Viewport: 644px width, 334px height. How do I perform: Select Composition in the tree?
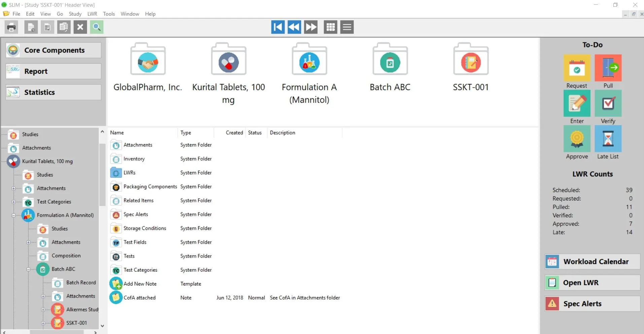(x=66, y=256)
